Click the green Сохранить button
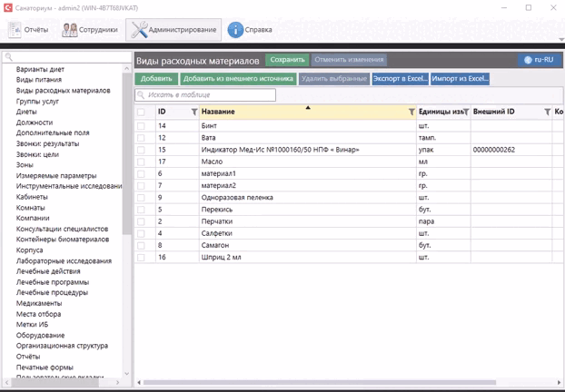Viewport: 565px width, 392px height. pos(287,60)
